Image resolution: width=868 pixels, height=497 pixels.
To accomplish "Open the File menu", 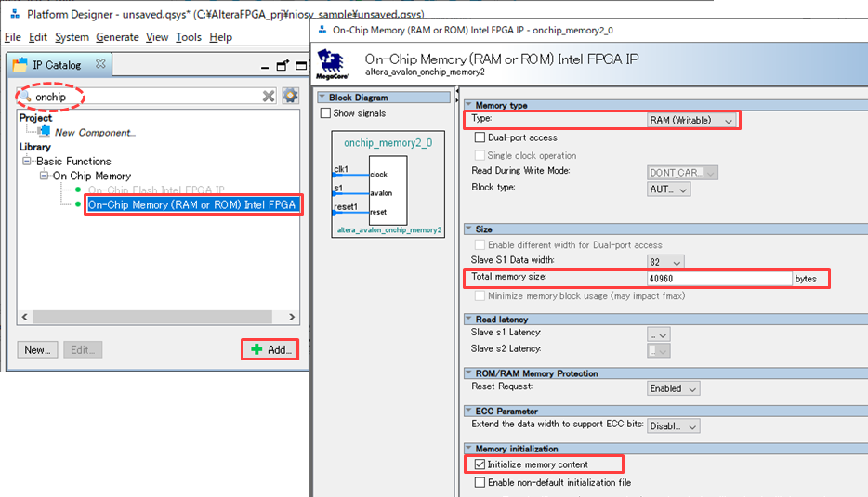I will click(13, 37).
